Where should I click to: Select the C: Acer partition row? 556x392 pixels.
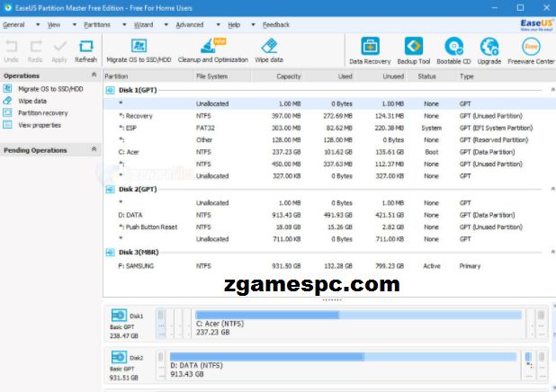(329, 152)
